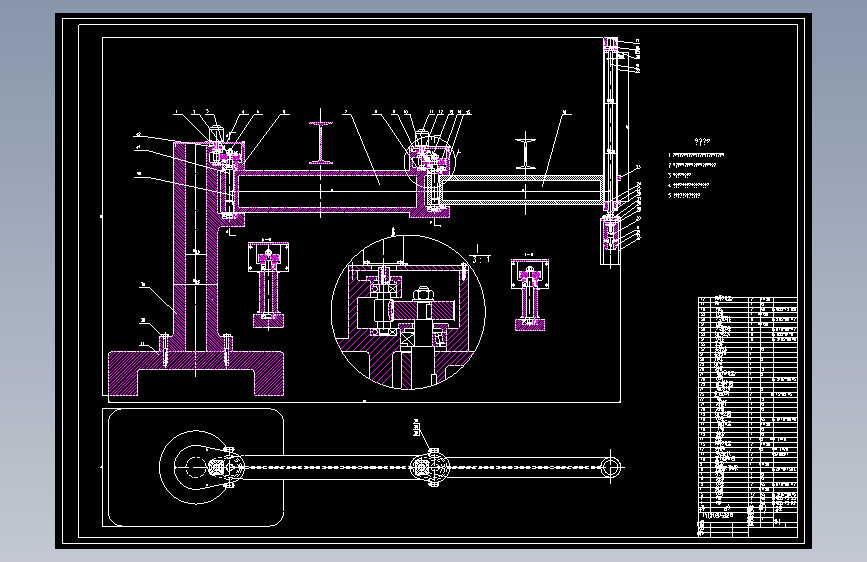Screen dimensions: 867x562
Task: Select the small section view right of detail circle
Action: pyautogui.click(x=530, y=293)
